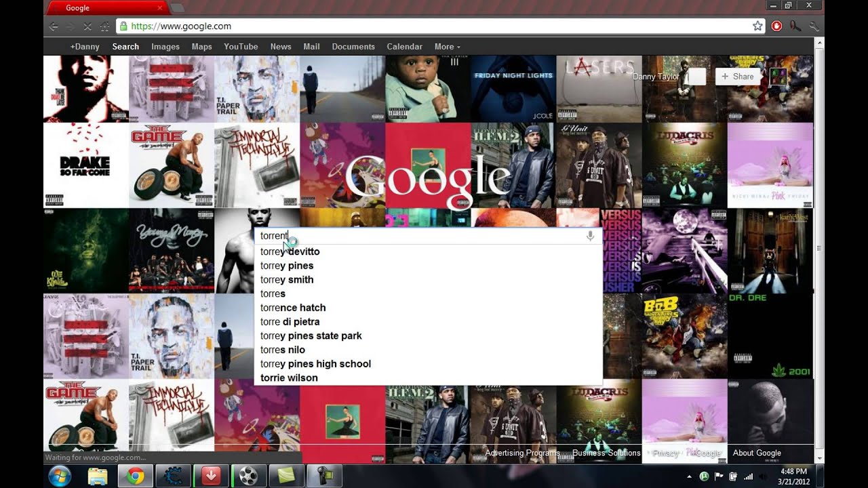Click the browser forward arrow

pos(71,26)
